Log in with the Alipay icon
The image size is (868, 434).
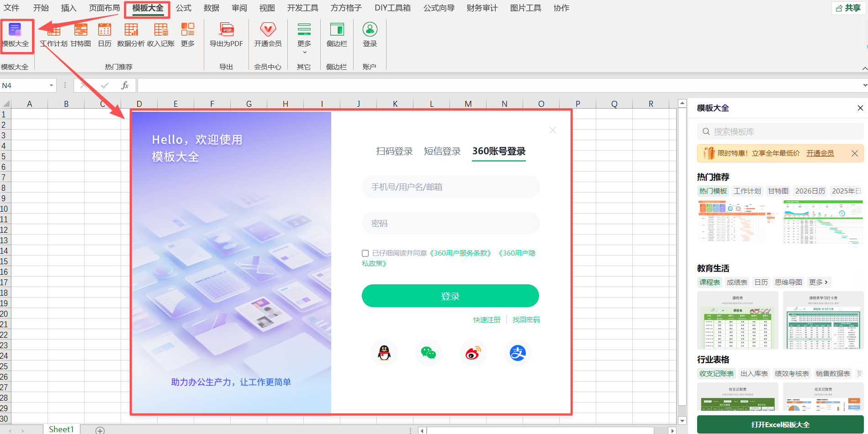tap(517, 352)
